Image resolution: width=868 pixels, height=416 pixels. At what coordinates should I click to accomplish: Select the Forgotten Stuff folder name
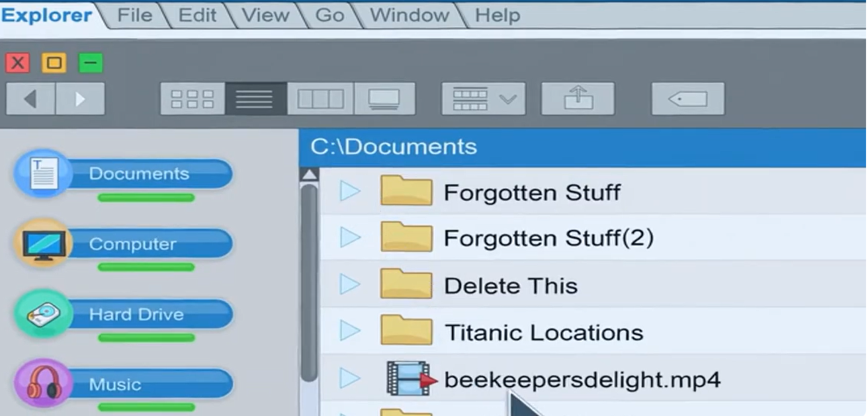(532, 193)
